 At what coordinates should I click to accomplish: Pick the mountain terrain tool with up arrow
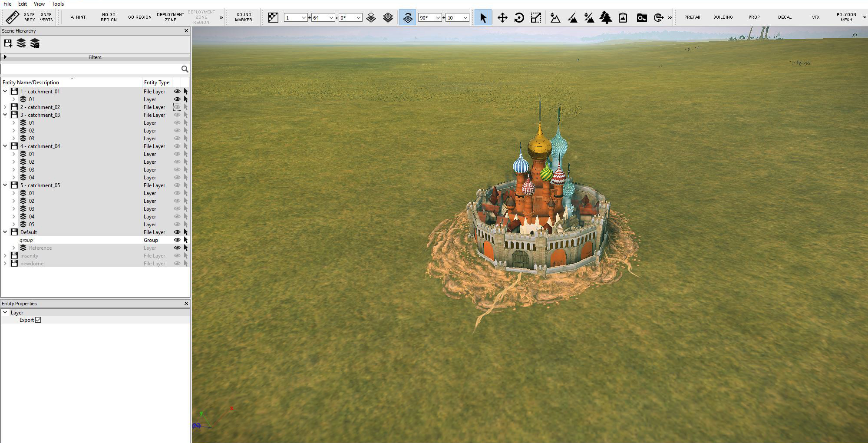[x=555, y=17]
